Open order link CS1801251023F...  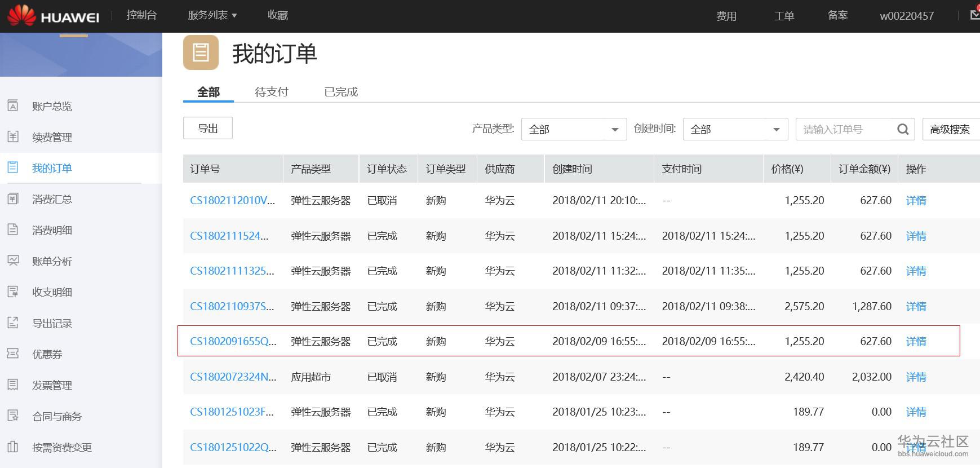(232, 412)
